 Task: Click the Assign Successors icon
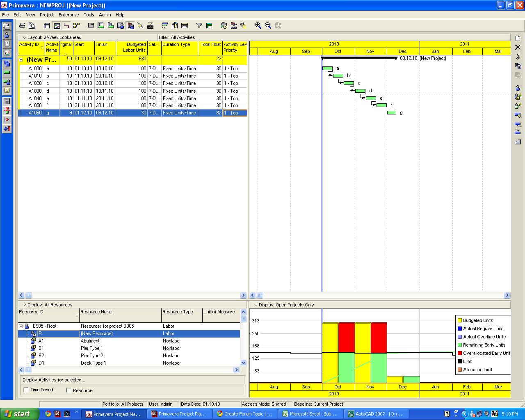518,133
